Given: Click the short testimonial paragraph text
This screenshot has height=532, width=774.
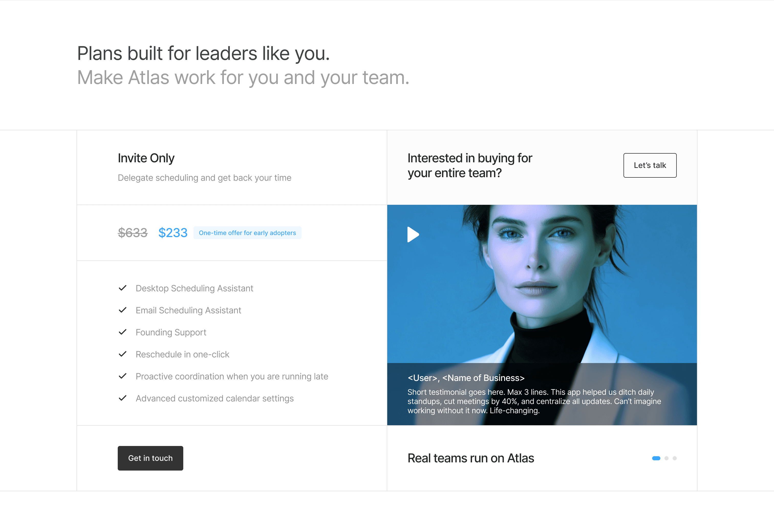Looking at the screenshot, I should [534, 401].
